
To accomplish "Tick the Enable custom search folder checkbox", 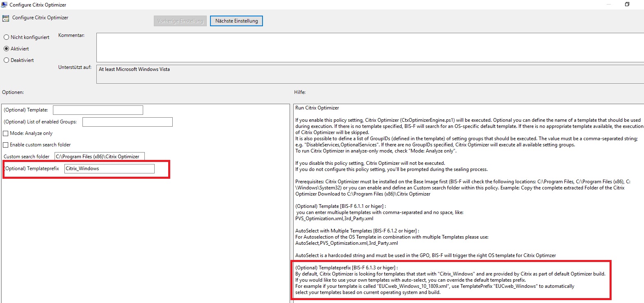I will tap(6, 145).
